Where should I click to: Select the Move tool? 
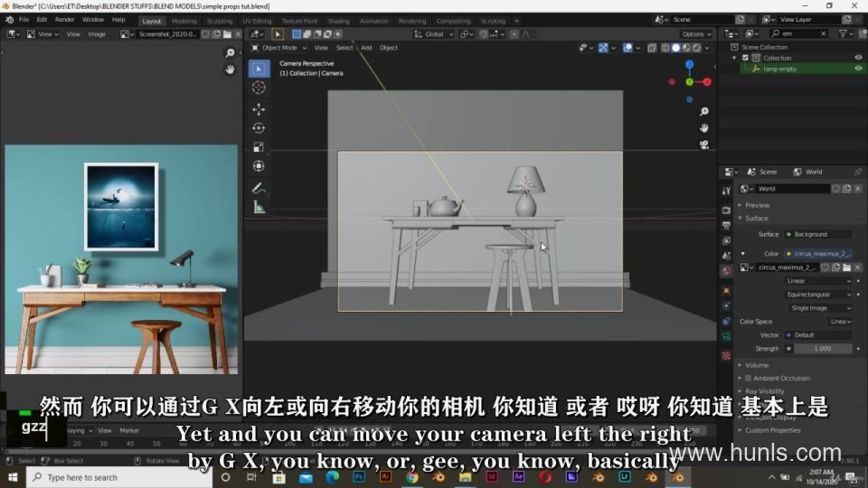259,109
